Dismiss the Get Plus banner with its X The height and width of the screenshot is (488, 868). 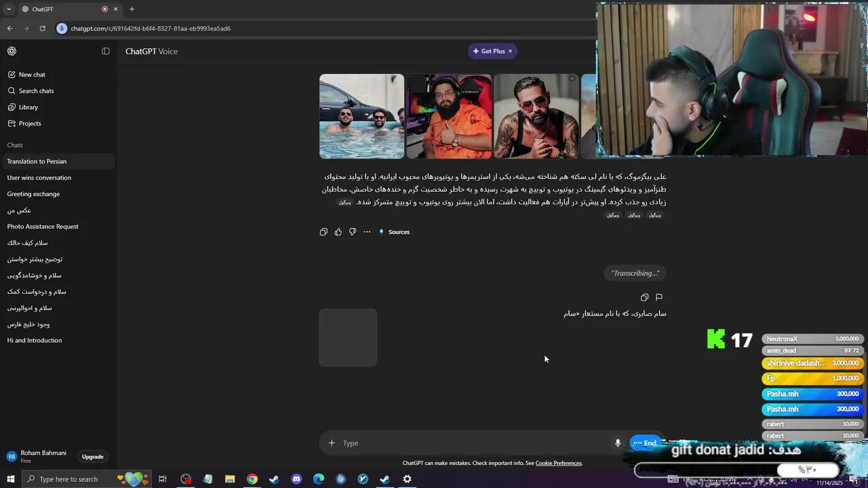tap(510, 52)
